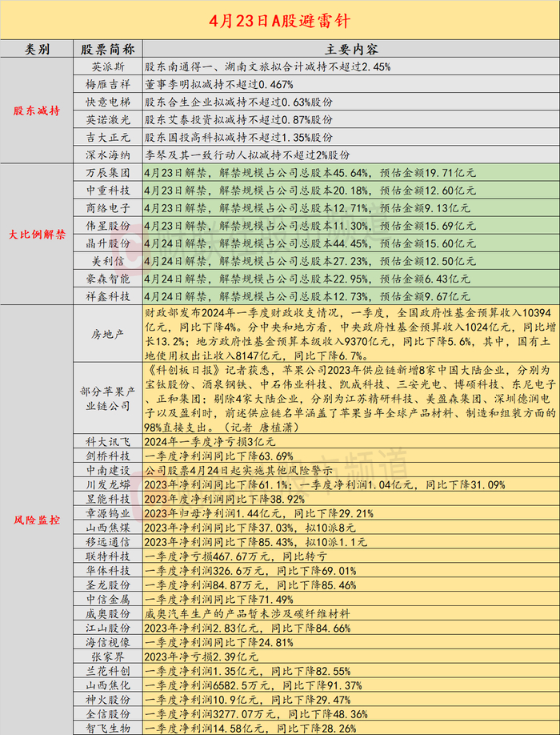The width and height of the screenshot is (560, 735).
Task: Select stock name '晶升股份'
Action: pyautogui.click(x=108, y=243)
